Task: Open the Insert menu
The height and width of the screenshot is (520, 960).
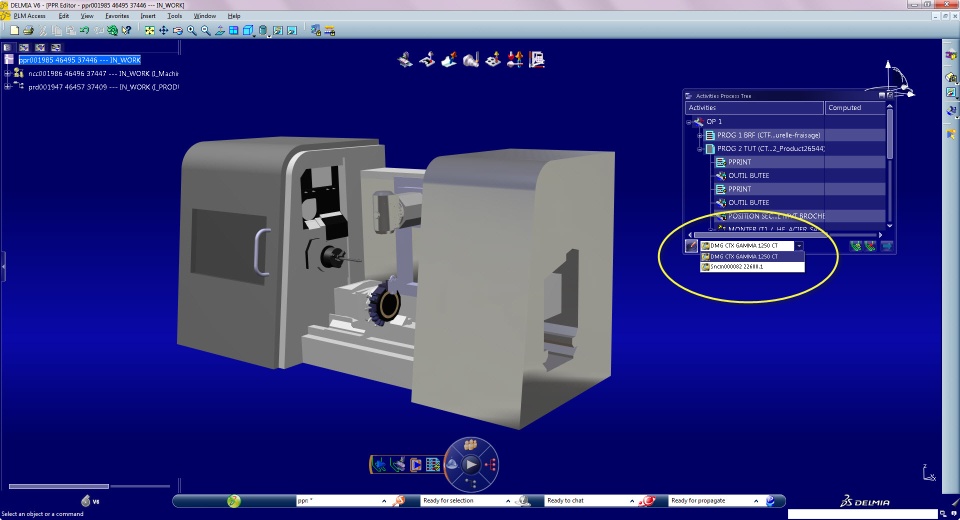Action: (x=148, y=16)
